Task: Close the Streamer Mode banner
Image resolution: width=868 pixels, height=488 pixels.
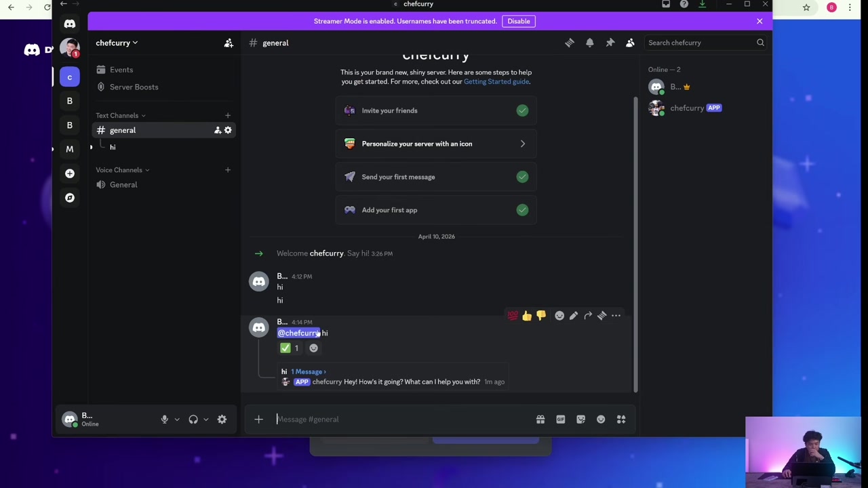Action: tap(759, 21)
